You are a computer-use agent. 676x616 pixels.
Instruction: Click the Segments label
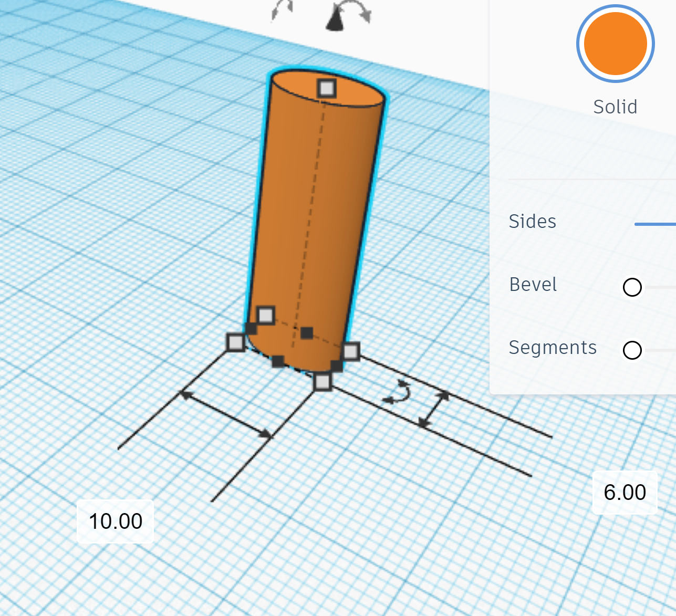(x=553, y=348)
